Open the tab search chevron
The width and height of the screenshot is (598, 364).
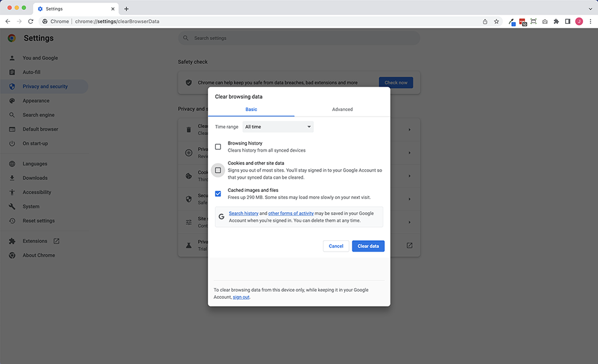point(590,9)
